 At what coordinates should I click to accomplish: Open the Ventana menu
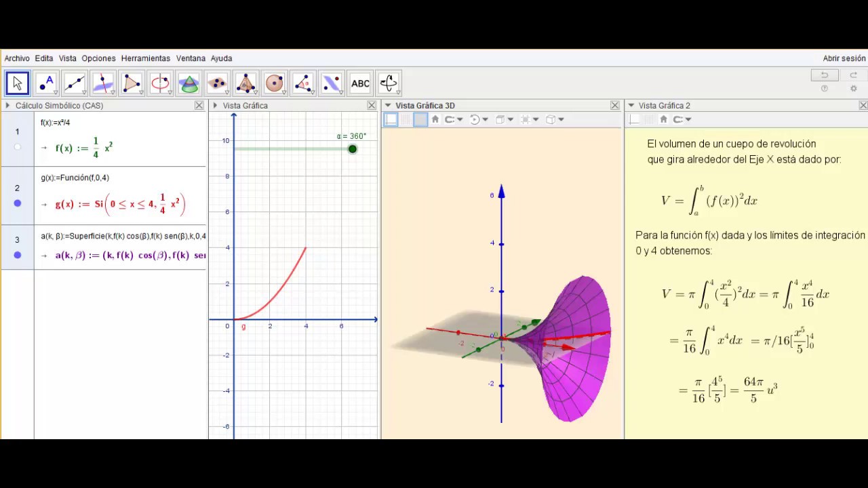(x=191, y=58)
